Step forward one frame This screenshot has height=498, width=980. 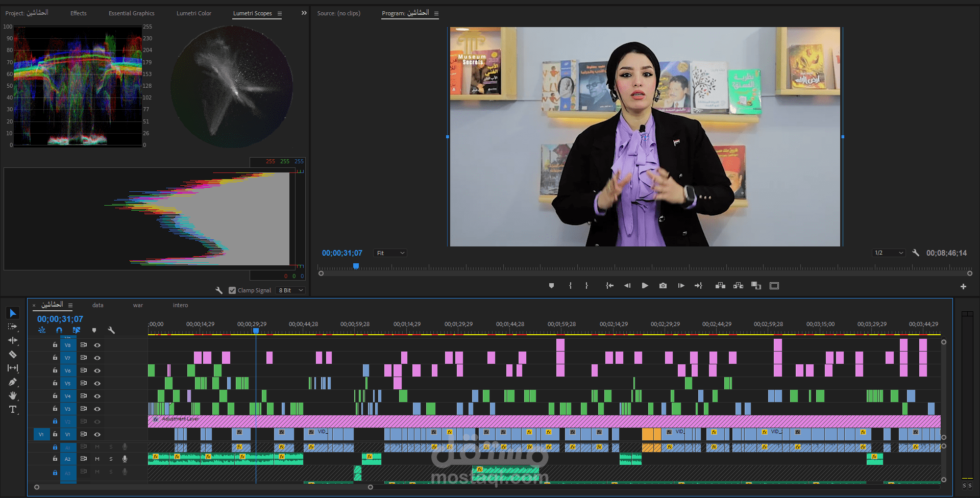[x=681, y=286]
